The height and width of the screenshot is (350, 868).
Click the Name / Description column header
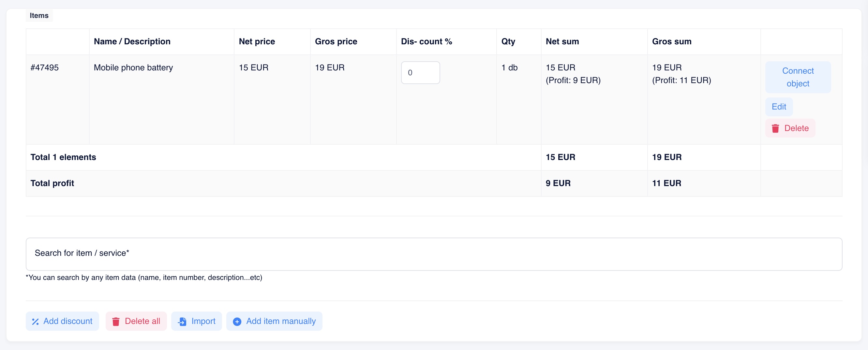click(132, 41)
